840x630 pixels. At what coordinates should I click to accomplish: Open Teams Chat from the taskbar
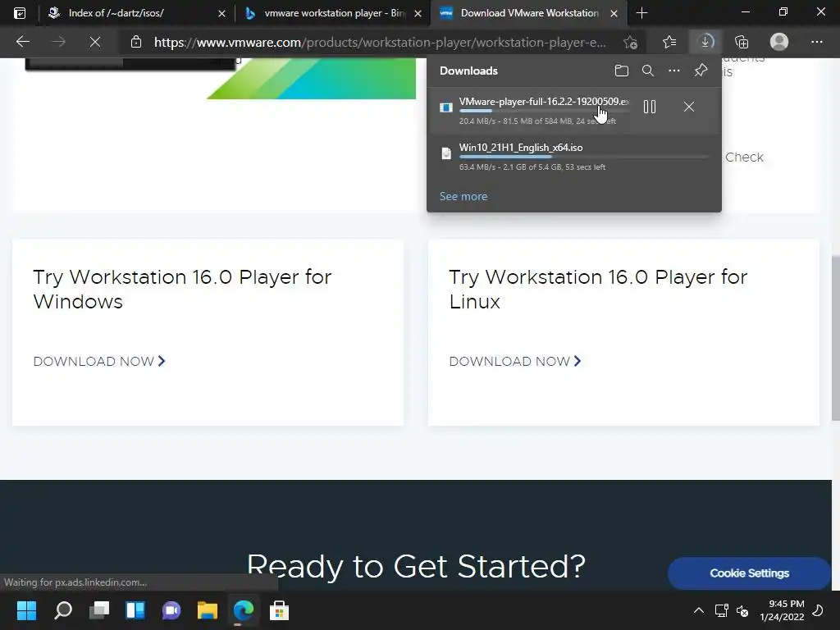171,610
